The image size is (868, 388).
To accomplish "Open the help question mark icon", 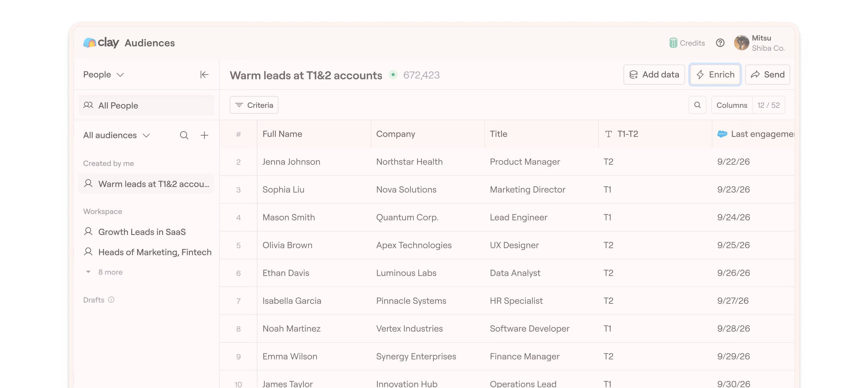I will click(720, 43).
